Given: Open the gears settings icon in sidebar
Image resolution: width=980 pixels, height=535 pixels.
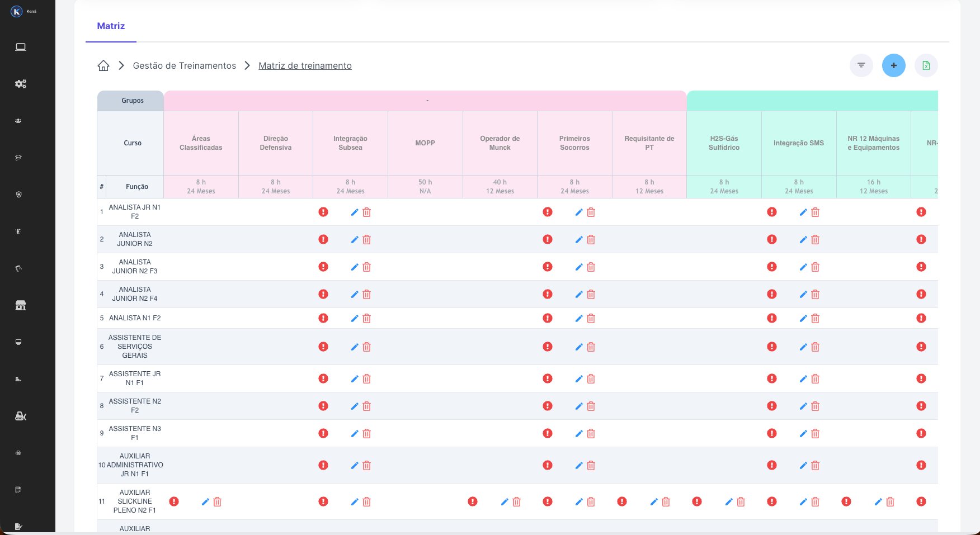Looking at the screenshot, I should (21, 84).
